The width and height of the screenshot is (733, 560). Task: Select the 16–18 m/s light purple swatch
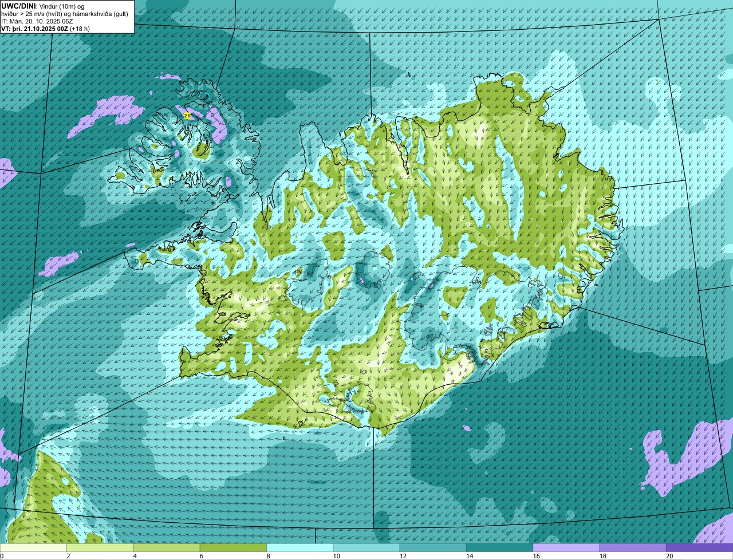(x=566, y=548)
